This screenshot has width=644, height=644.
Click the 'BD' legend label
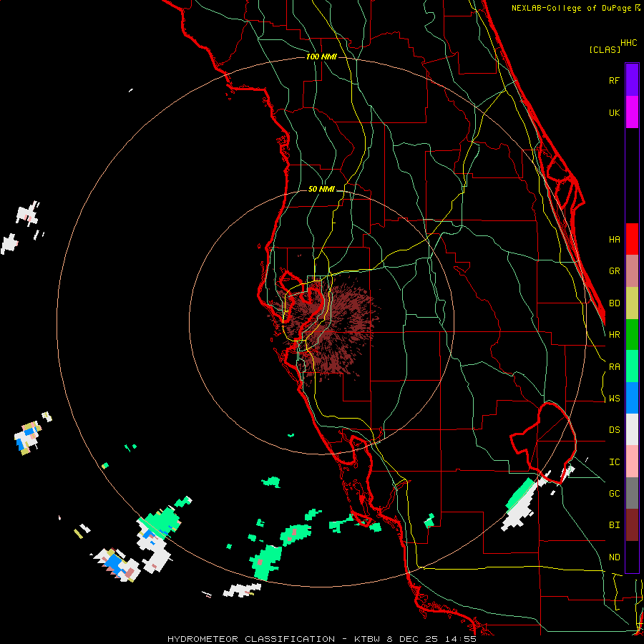[x=614, y=303]
